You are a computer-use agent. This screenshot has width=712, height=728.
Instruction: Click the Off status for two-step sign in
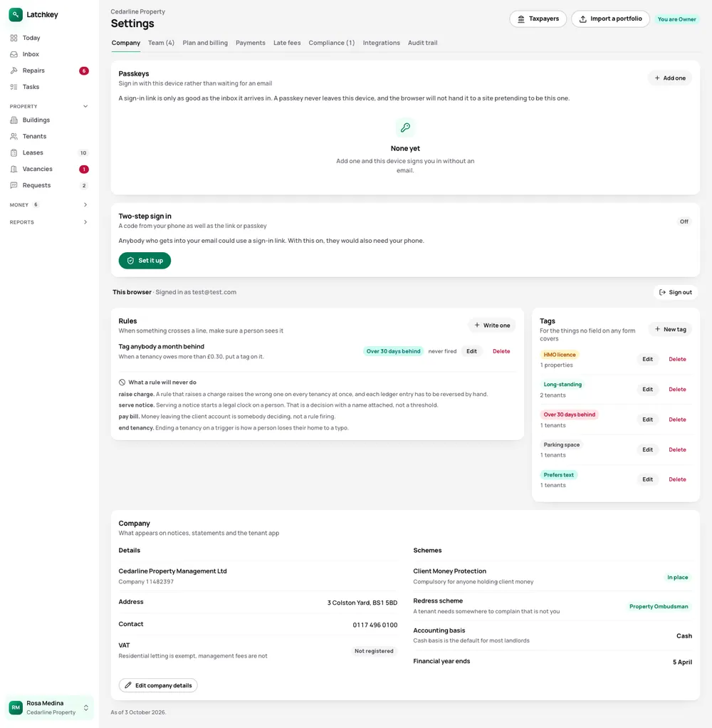click(x=684, y=222)
